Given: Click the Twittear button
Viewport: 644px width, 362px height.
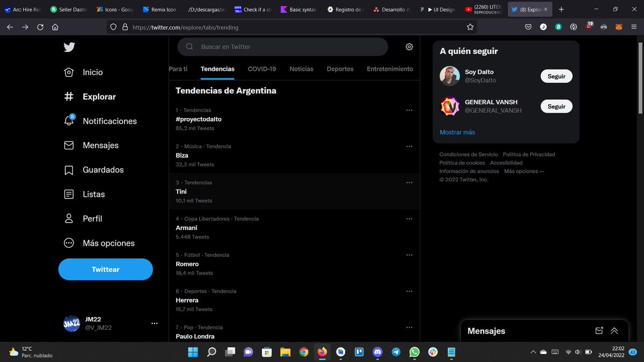Looking at the screenshot, I should (106, 269).
